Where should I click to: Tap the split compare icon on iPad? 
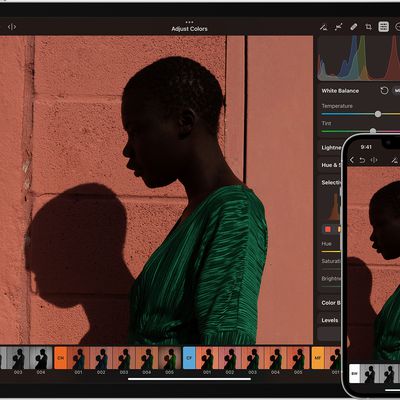pos(12,27)
